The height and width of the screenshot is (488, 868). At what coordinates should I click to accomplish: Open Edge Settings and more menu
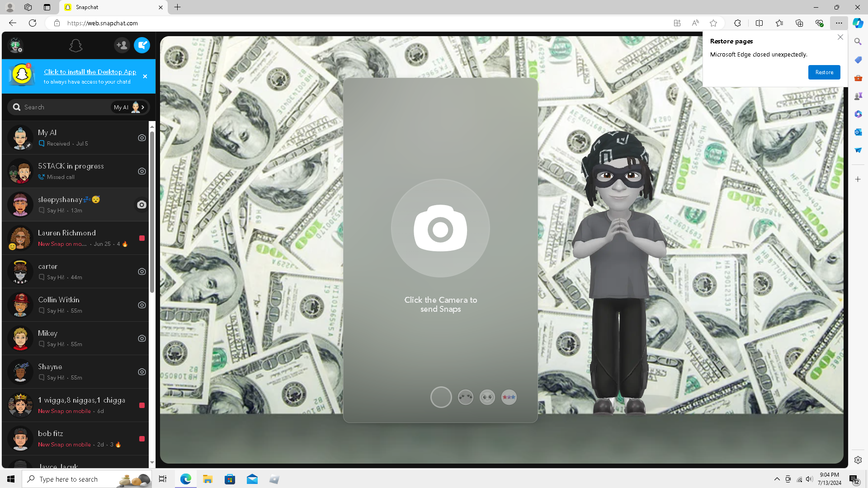tap(839, 23)
